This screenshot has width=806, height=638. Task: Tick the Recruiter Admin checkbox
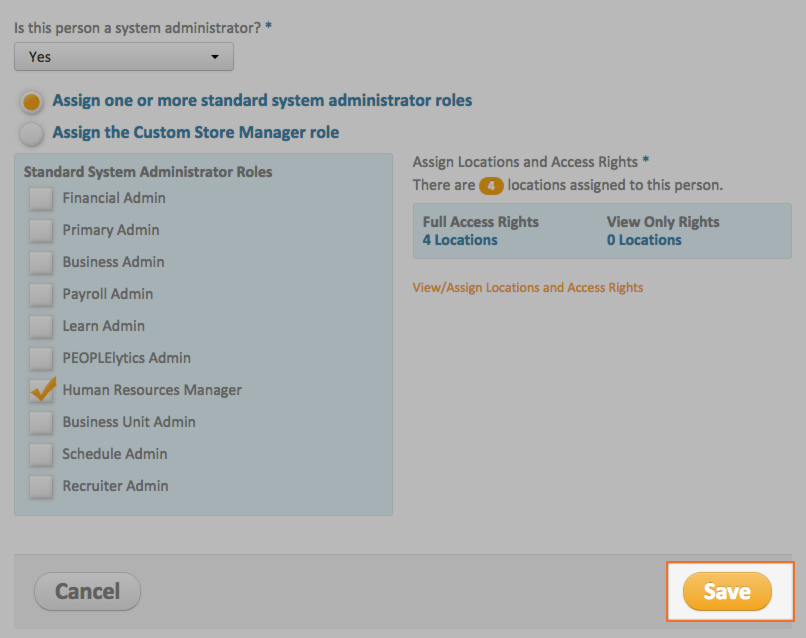point(41,486)
